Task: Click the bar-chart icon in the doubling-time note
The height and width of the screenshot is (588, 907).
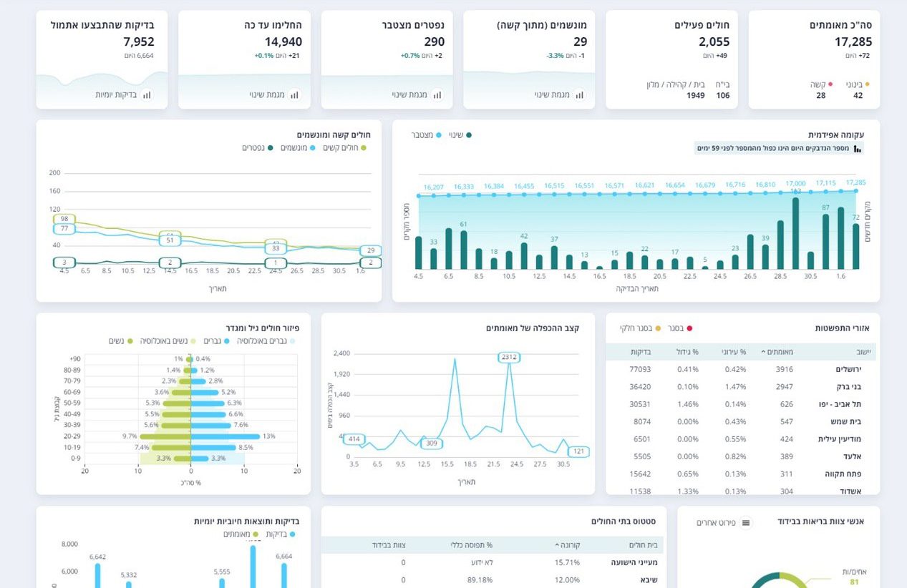Action: [x=858, y=149]
